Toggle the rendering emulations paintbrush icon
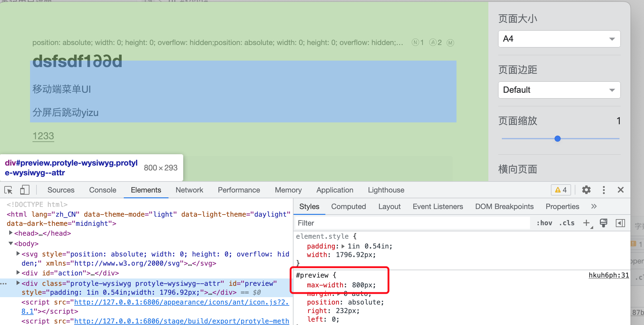 pyautogui.click(x=604, y=223)
